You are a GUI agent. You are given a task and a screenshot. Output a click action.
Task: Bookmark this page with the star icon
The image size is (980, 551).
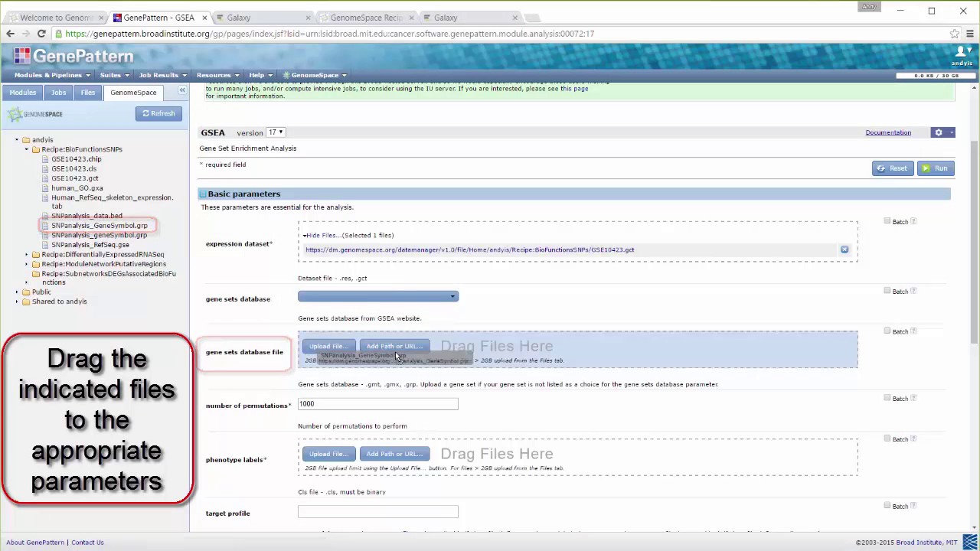(955, 34)
